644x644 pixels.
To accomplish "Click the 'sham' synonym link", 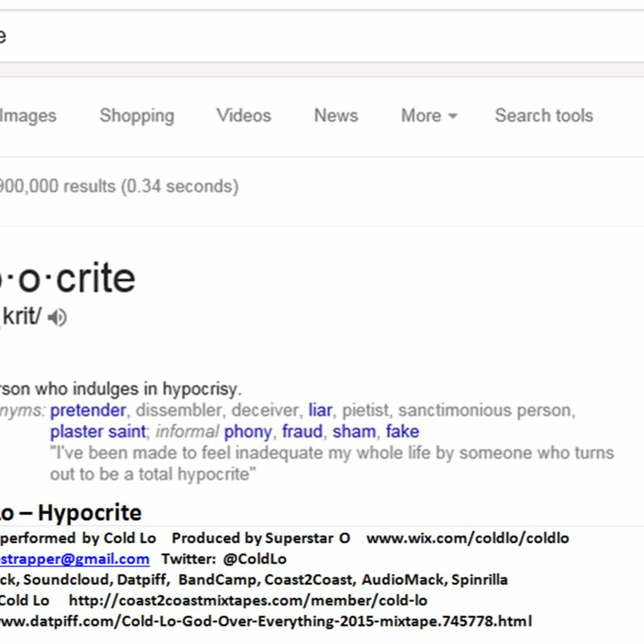I will point(354,431).
